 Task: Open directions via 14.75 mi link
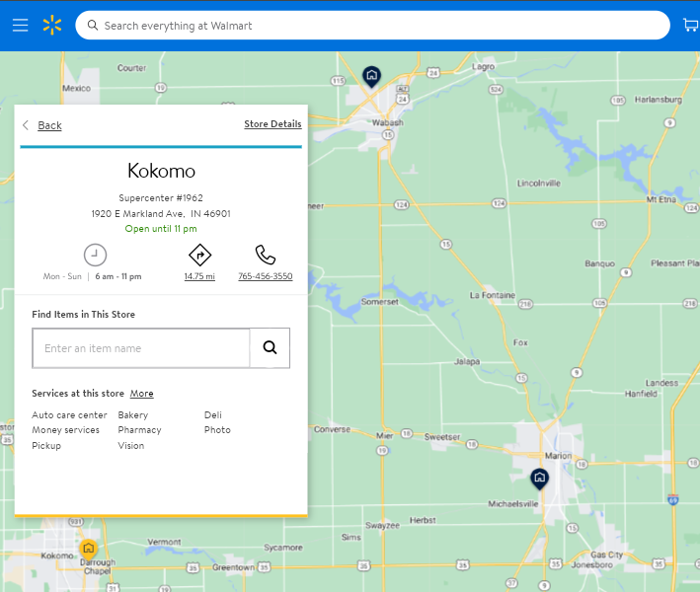click(x=199, y=276)
